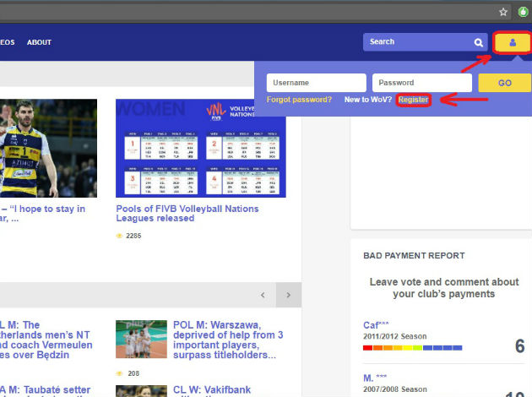
Task: Click the Register link
Action: (x=414, y=100)
